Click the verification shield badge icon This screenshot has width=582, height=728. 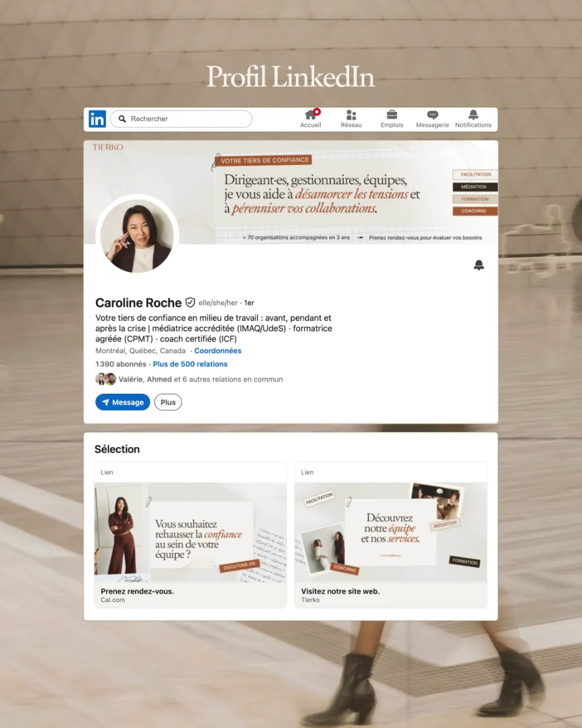(190, 302)
